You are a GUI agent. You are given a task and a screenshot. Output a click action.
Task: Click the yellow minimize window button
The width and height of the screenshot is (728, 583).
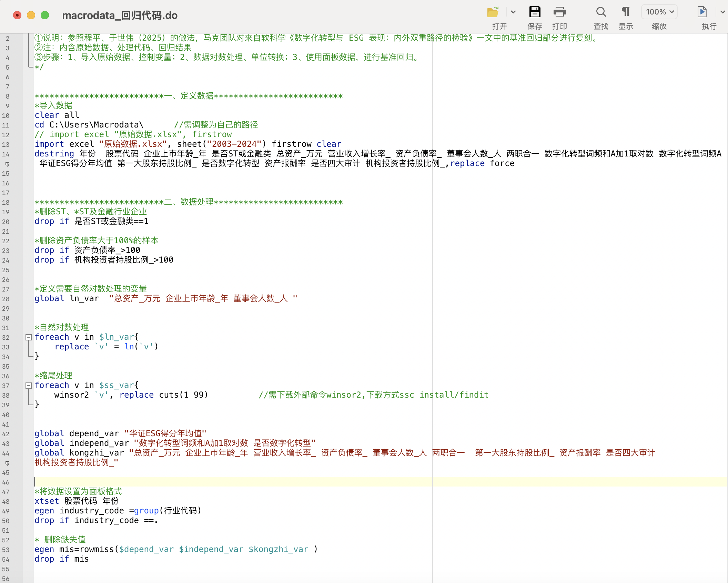coord(31,15)
